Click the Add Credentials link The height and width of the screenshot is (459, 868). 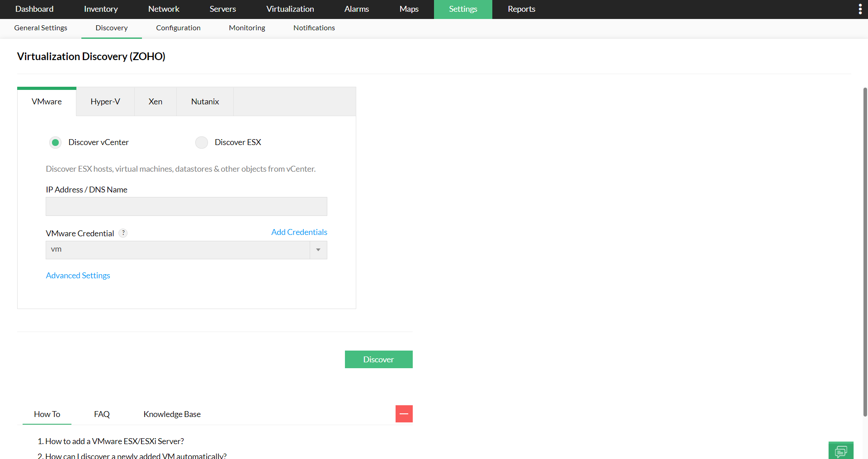point(299,232)
